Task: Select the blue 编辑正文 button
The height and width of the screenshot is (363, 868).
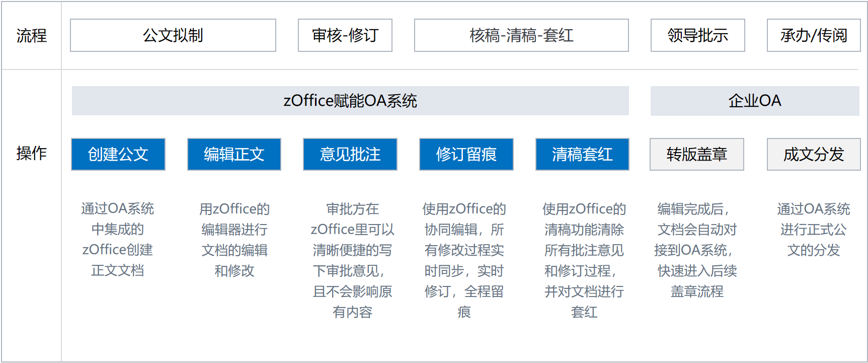Action: [234, 154]
